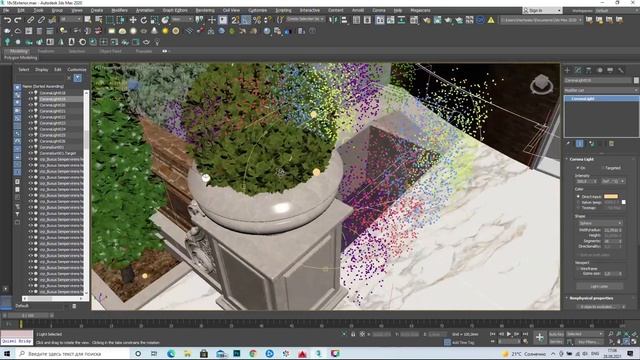Click the Pin Stack icon
This screenshot has width=640, height=360.
(568, 144)
